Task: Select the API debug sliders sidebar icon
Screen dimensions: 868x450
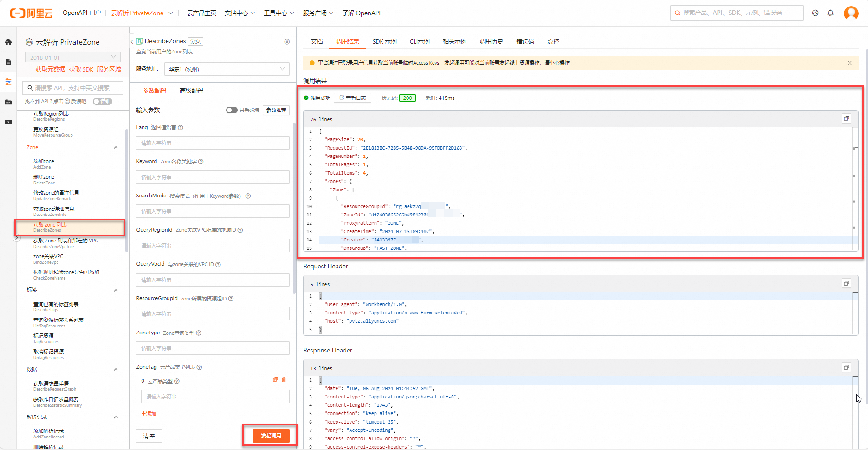Action: coord(8,82)
